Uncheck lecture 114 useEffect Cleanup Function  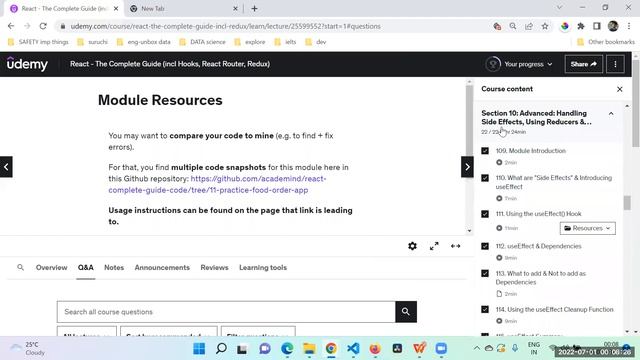[x=485, y=309]
